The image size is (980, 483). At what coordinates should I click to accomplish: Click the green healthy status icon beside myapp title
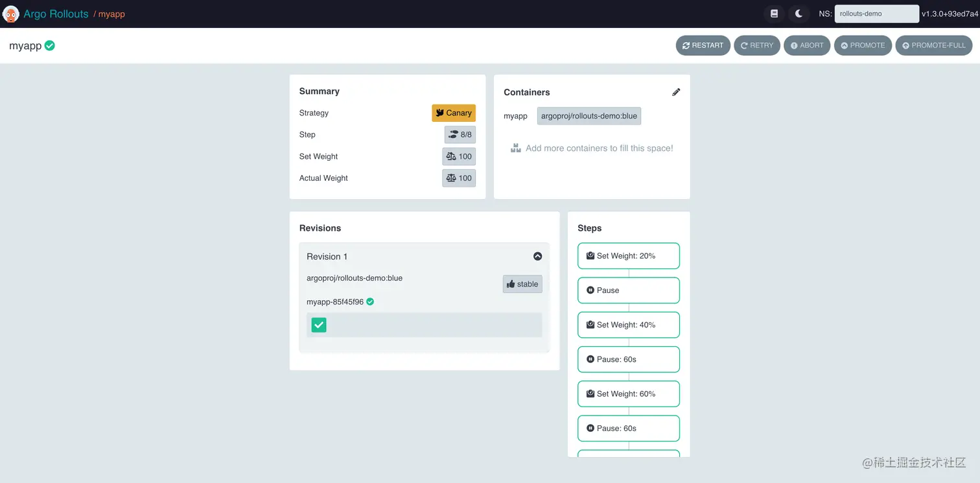pyautogui.click(x=50, y=45)
